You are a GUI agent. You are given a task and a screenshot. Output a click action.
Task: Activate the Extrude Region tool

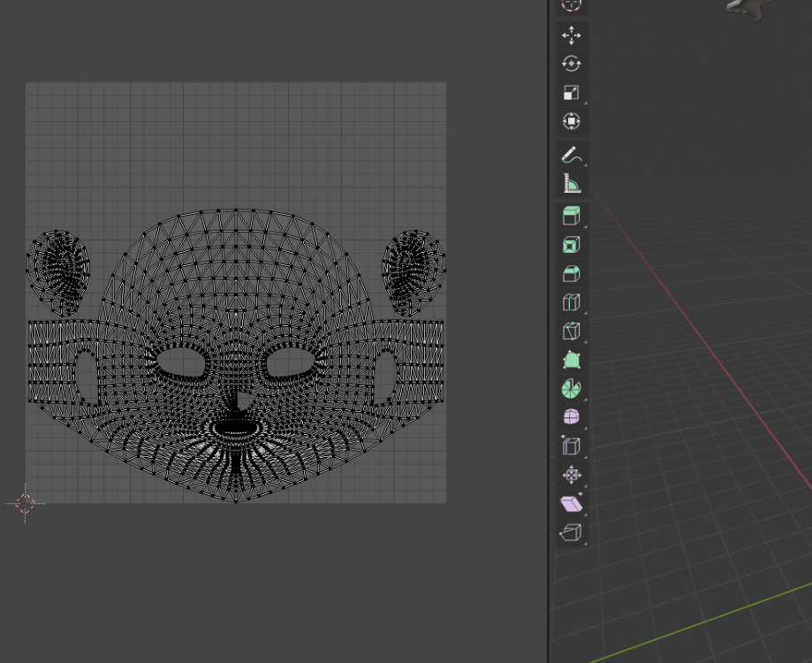572,216
